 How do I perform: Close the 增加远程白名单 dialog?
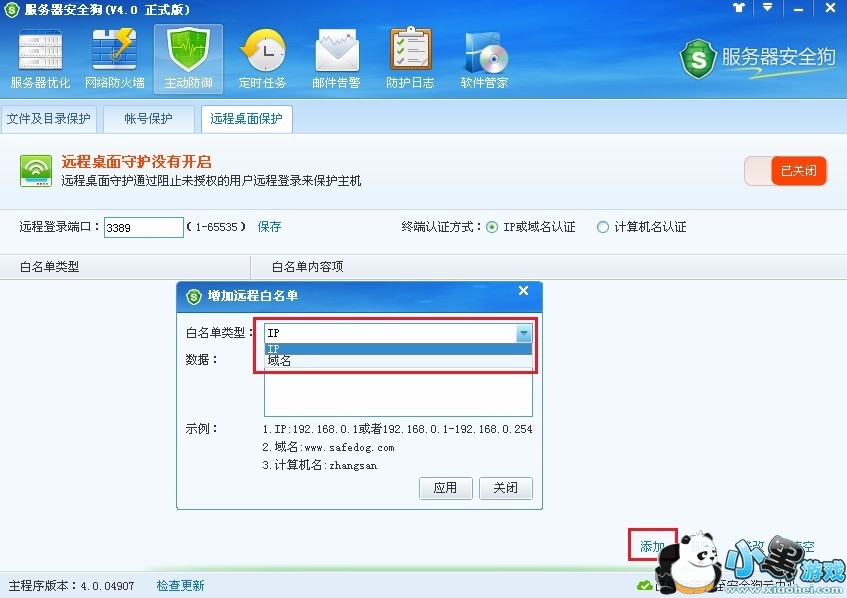pyautogui.click(x=523, y=291)
